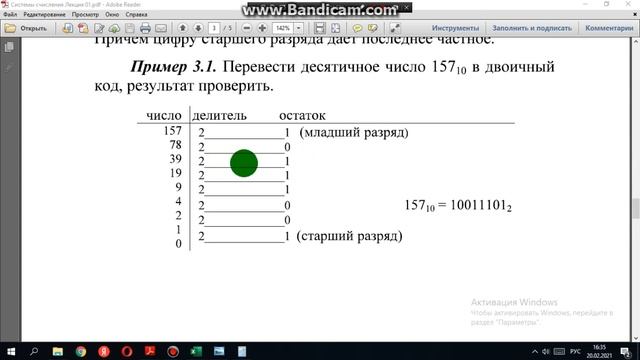This screenshot has height=360, width=640.
Task: Open Opera browser from taskbar
Action: (x=127, y=351)
